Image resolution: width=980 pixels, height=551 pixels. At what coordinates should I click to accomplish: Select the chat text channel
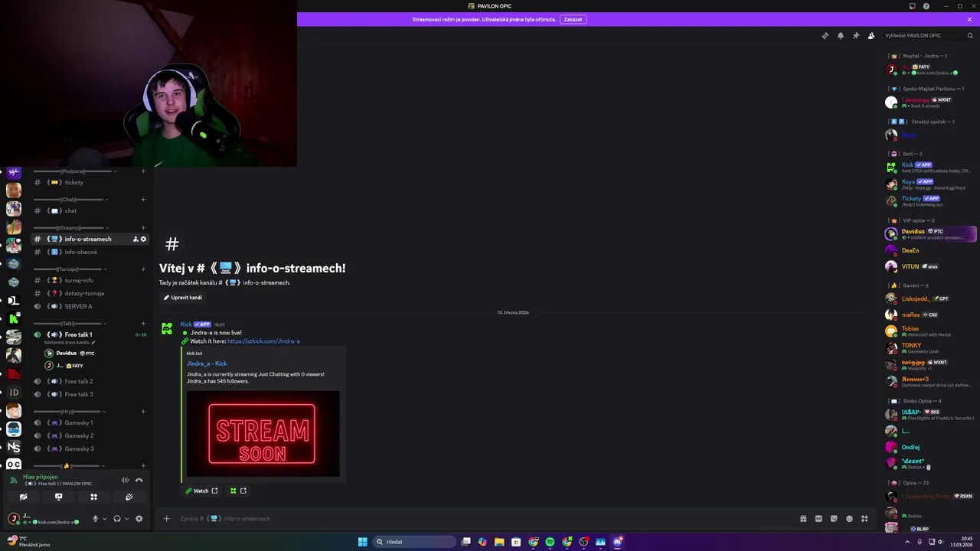(x=90, y=210)
